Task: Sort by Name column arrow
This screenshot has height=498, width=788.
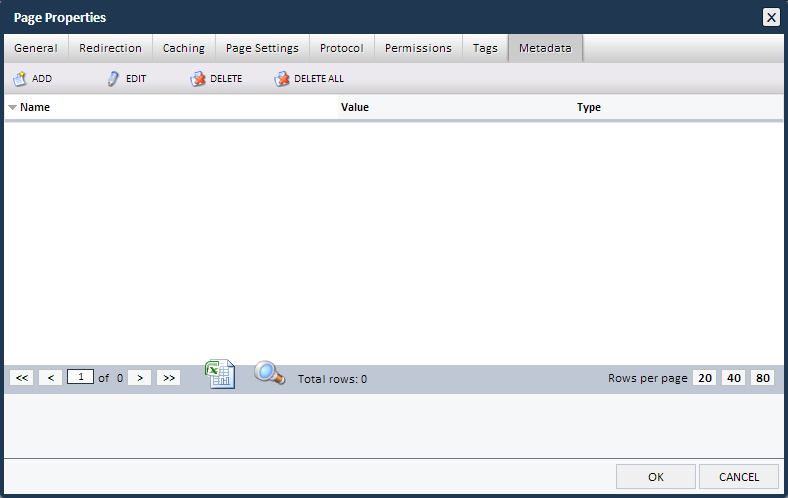Action: (x=12, y=107)
